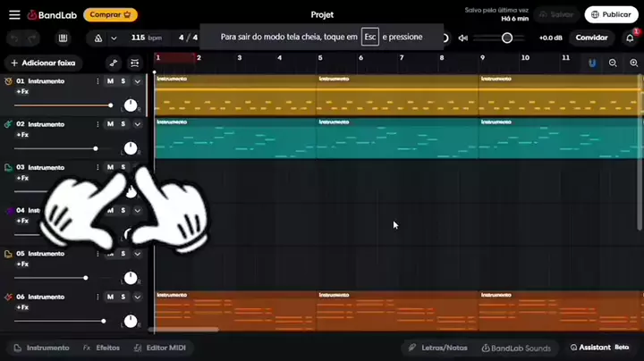Expand track 05 chevron
This screenshot has width=644, height=361.
pyautogui.click(x=137, y=254)
